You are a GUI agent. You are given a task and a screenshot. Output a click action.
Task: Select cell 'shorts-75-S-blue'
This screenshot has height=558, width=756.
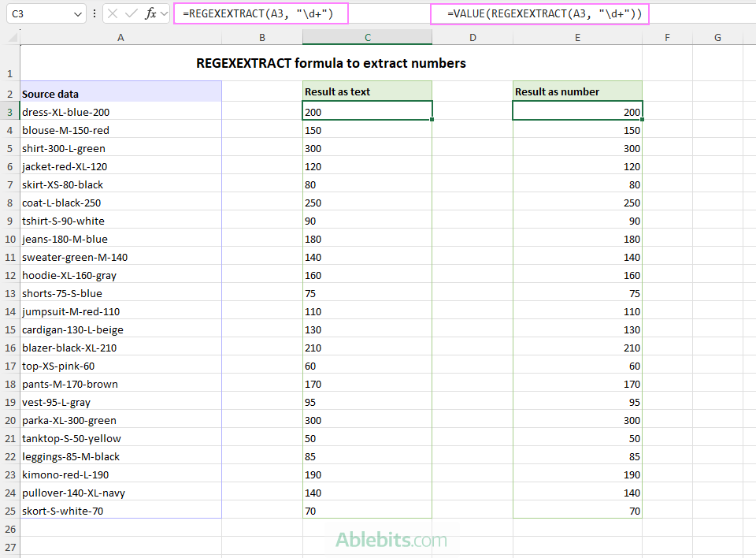[120, 293]
